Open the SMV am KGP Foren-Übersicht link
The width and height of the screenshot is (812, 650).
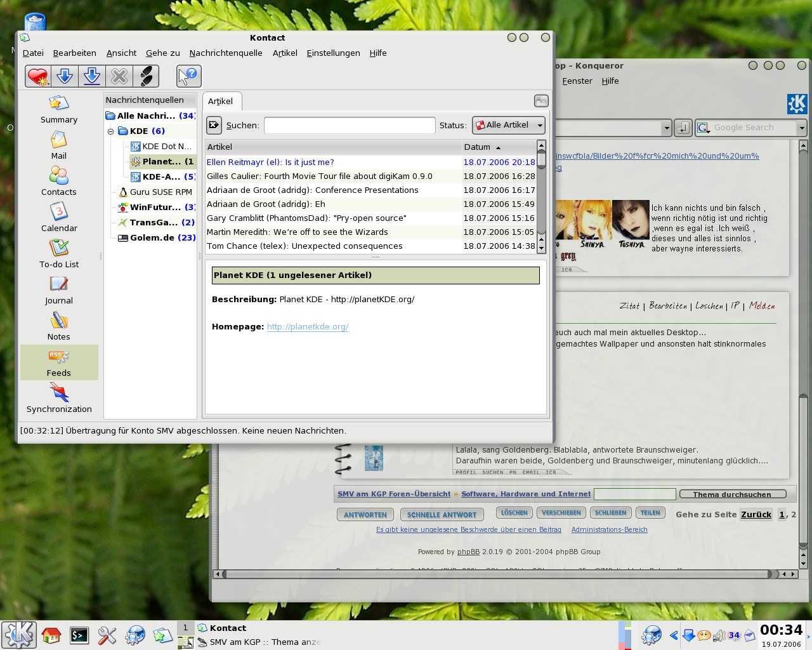coord(394,494)
